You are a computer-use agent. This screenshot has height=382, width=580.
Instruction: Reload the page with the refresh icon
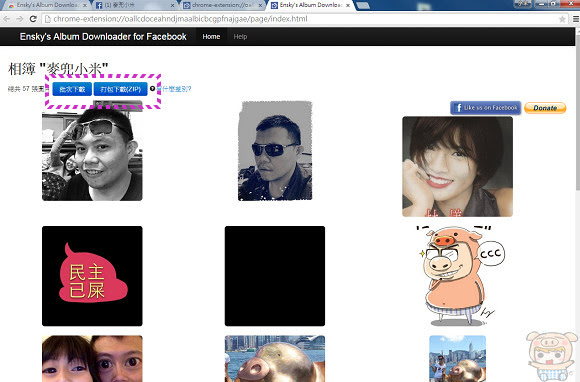33,19
